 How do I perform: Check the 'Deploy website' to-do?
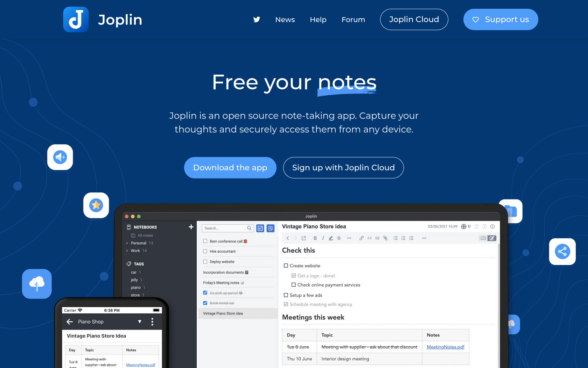point(205,261)
